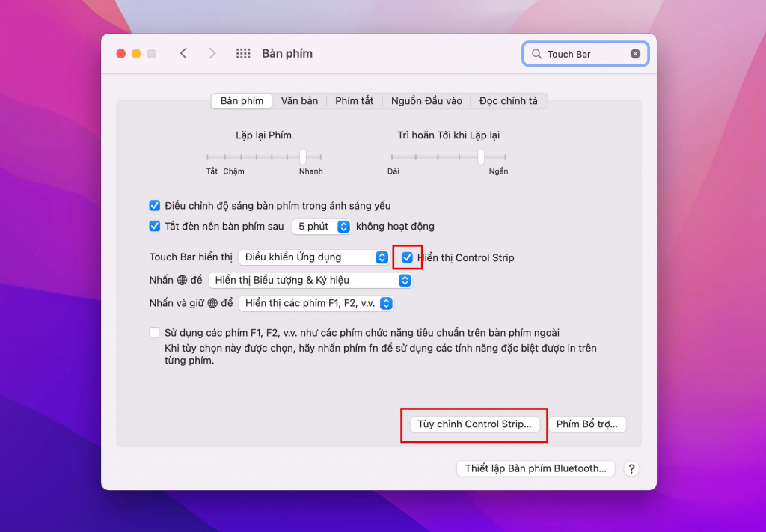Switch to the Đọc chính tả tab
Screen dimensions: 766x532
point(509,101)
